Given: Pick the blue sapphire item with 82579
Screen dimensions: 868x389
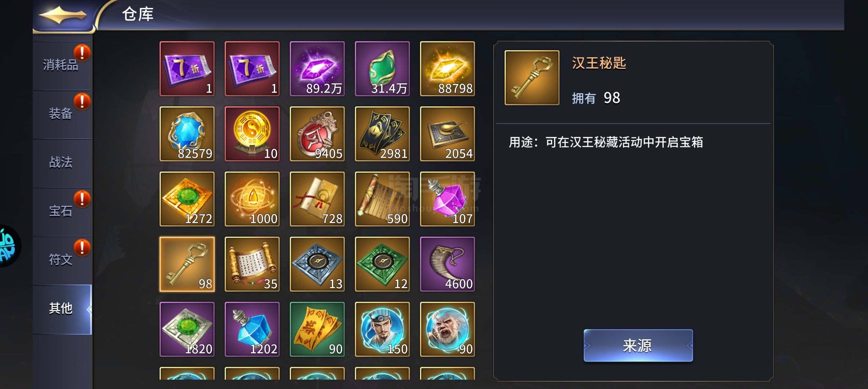Looking at the screenshot, I should coord(187,134).
